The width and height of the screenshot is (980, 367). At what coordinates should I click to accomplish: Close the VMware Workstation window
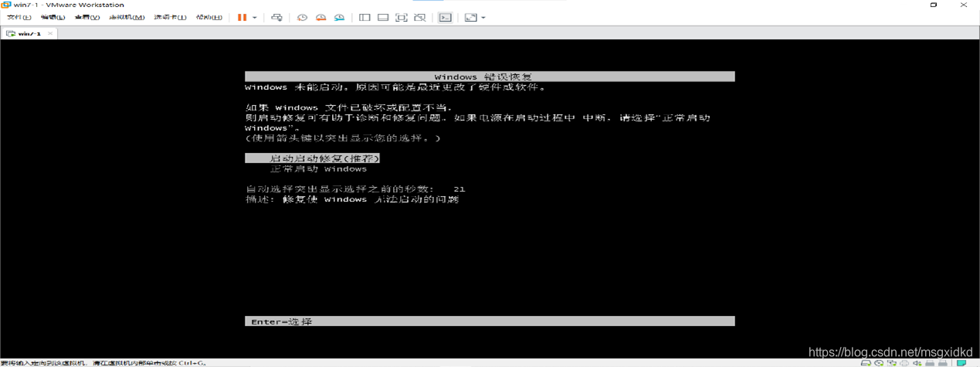(x=963, y=5)
